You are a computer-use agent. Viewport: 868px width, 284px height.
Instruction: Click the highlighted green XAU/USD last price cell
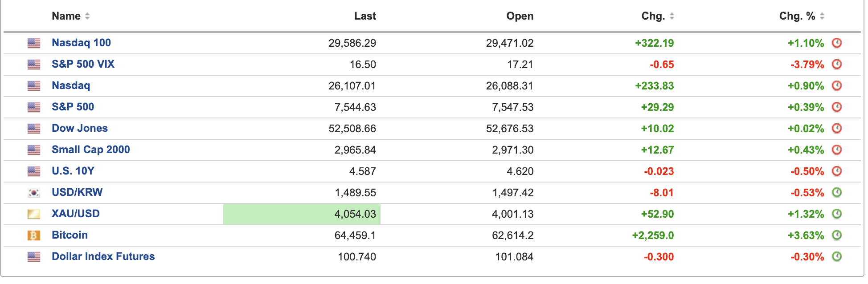point(302,214)
